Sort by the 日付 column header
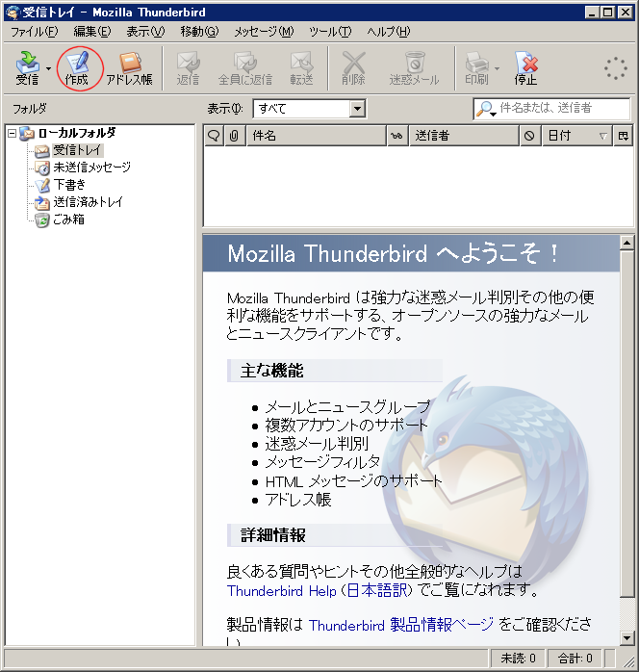This screenshot has width=639, height=672. pyautogui.click(x=576, y=136)
